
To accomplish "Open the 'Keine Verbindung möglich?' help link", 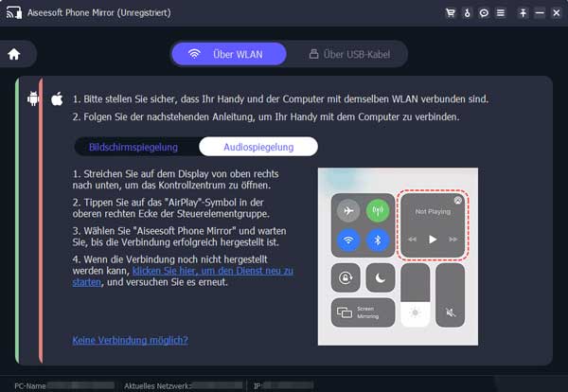I will click(130, 340).
